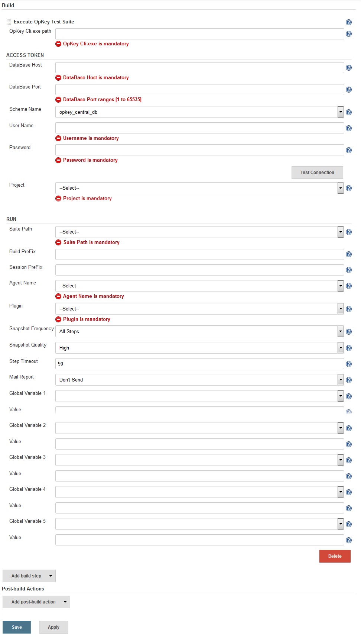
Task: Show help for Step Timeout
Action: [x=349, y=364]
